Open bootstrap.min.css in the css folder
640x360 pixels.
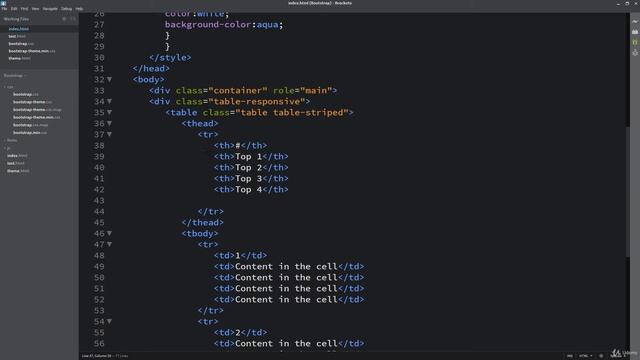30,133
